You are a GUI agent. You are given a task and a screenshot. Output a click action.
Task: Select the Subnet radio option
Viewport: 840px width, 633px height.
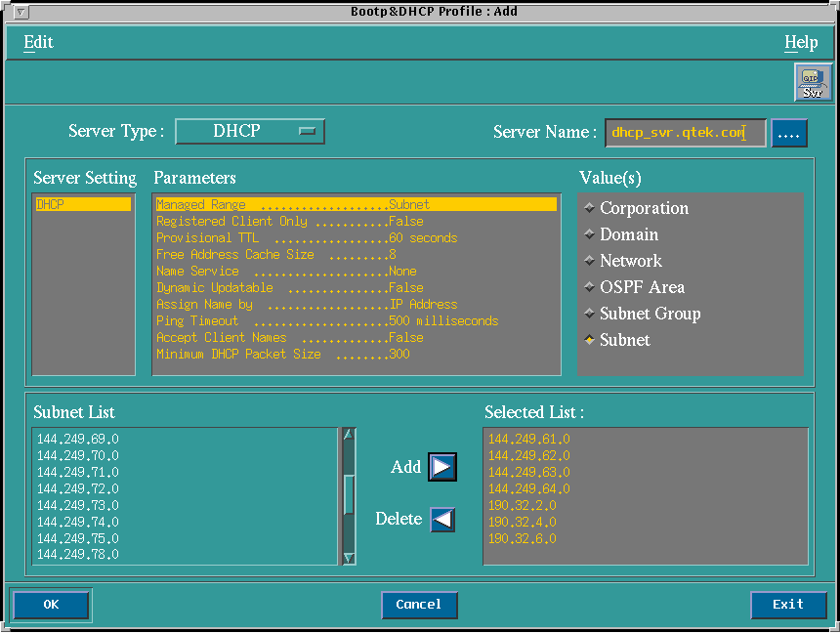(x=589, y=340)
